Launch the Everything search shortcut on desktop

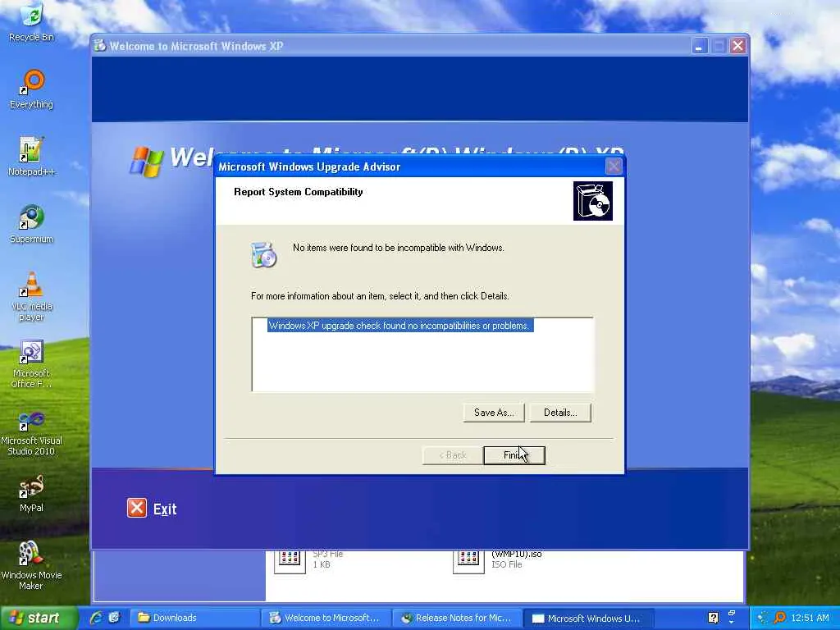[x=32, y=89]
